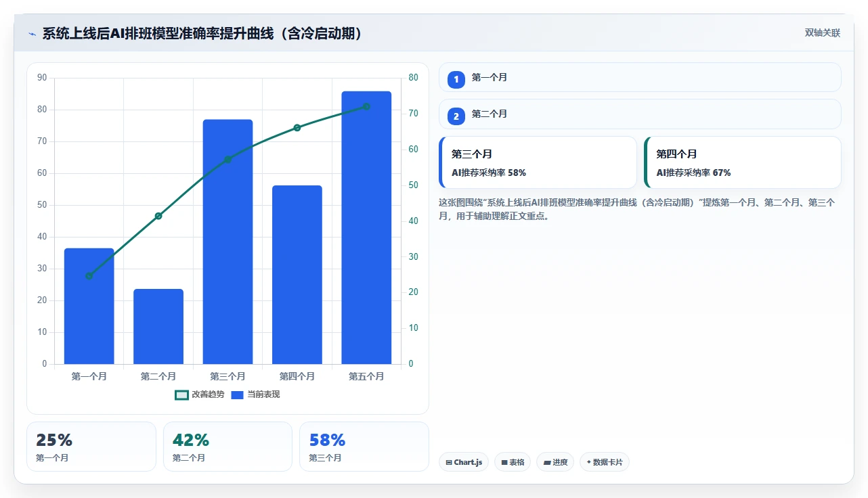Click the 双轴关联 label in header
Viewport: 868px width, 498px height.
click(822, 33)
